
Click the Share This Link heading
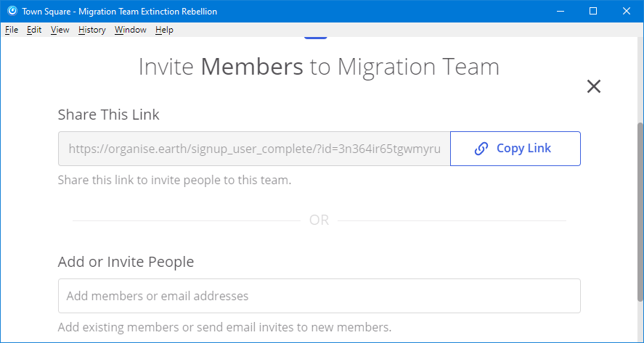(x=108, y=115)
